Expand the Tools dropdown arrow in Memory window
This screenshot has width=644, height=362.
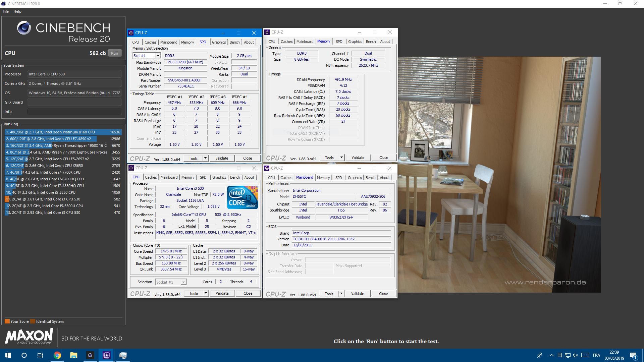click(x=341, y=158)
